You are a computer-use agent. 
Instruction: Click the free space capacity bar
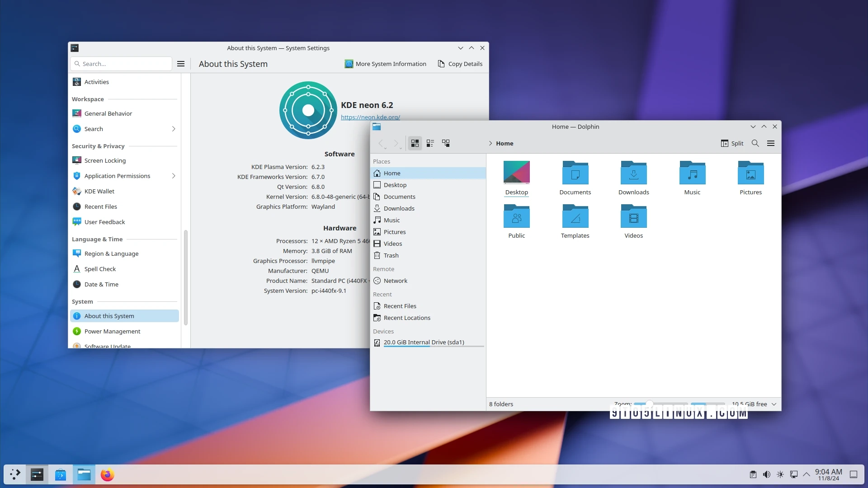(708, 404)
